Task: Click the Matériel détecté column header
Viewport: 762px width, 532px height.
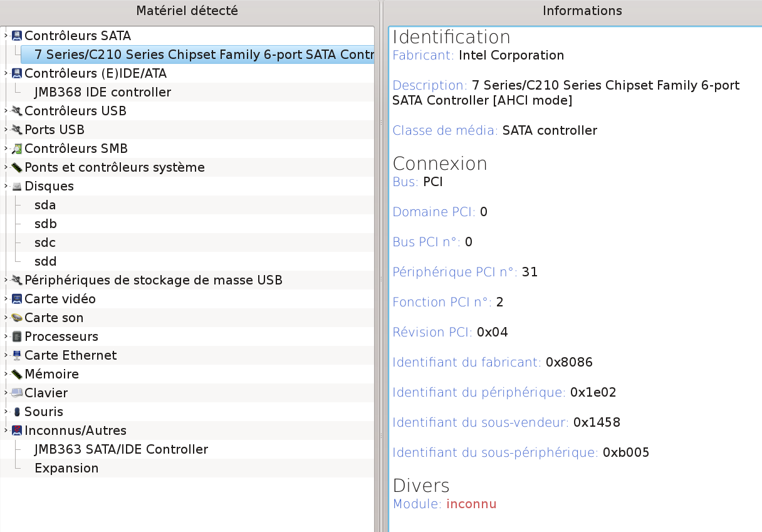Action: [187, 11]
